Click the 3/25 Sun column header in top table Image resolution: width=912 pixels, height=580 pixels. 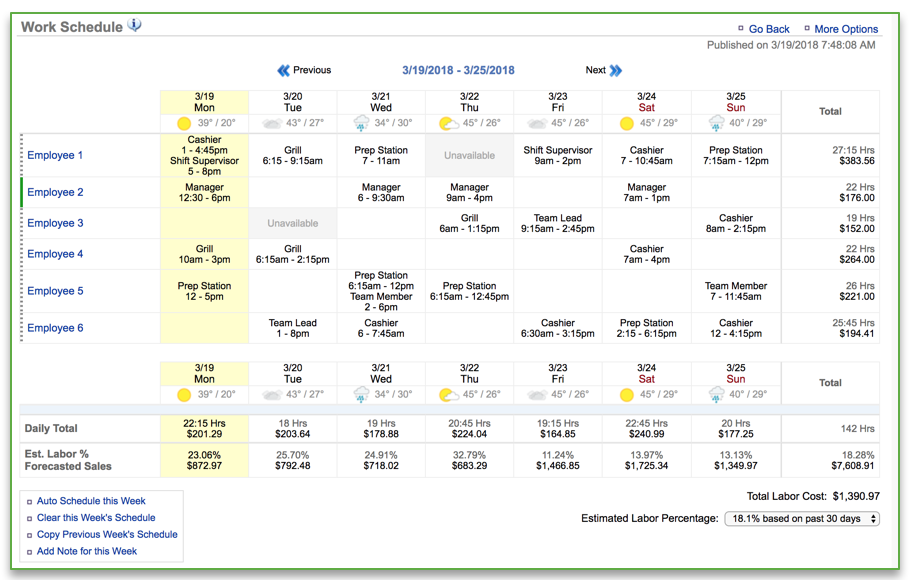coord(736,102)
